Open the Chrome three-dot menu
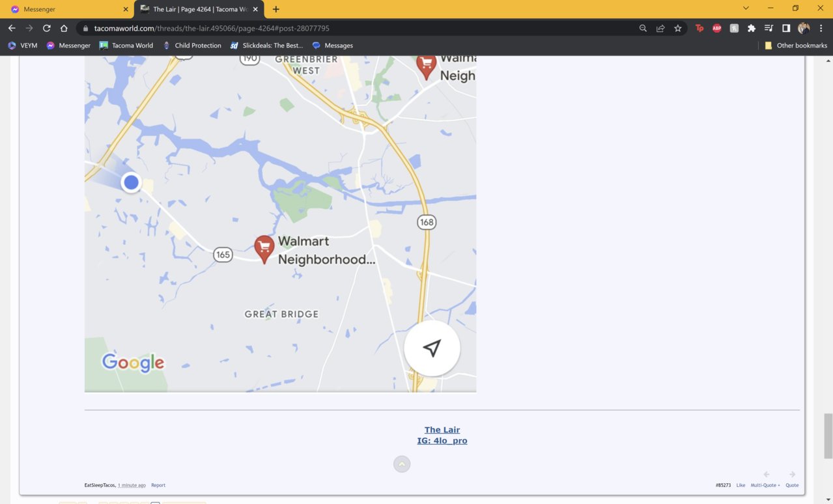Screen dimensions: 833x504 (821, 28)
